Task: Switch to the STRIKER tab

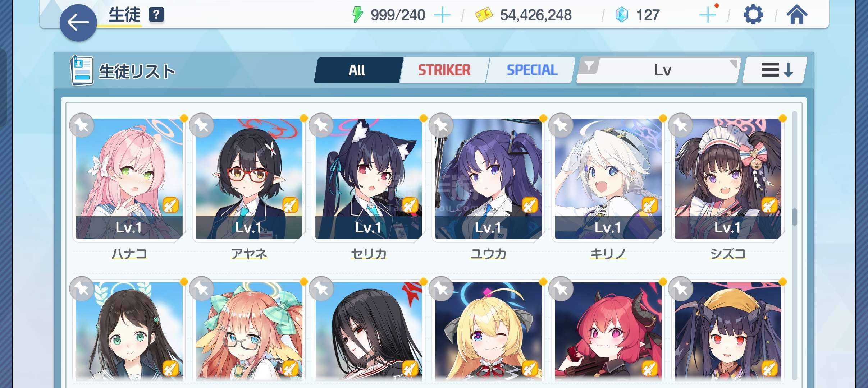Action: (x=444, y=70)
